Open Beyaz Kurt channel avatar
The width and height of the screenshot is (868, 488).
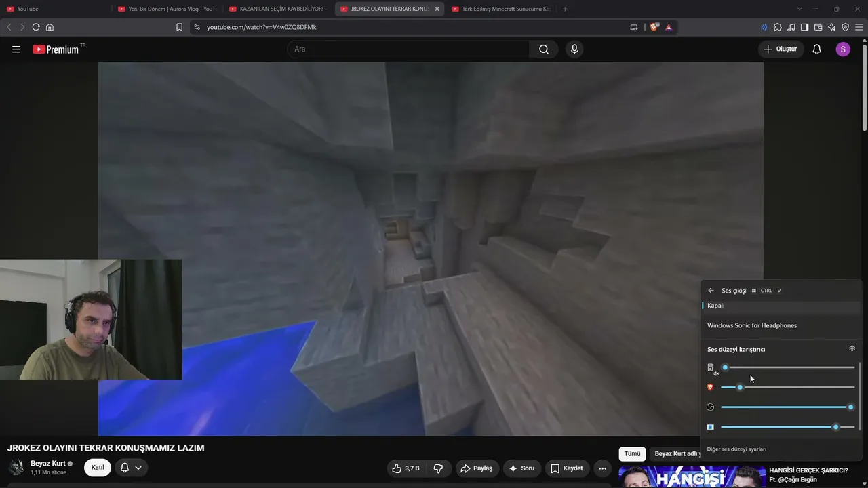click(x=16, y=468)
